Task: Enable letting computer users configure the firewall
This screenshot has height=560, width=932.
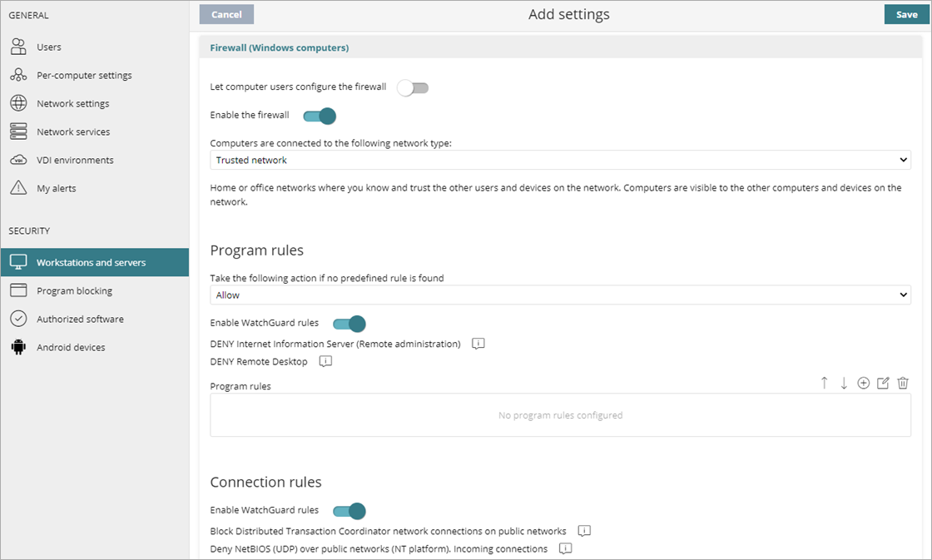Action: [413, 87]
